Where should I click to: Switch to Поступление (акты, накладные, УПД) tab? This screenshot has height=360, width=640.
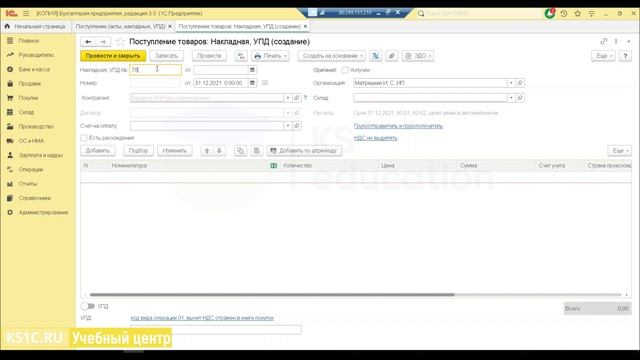pyautogui.click(x=120, y=27)
